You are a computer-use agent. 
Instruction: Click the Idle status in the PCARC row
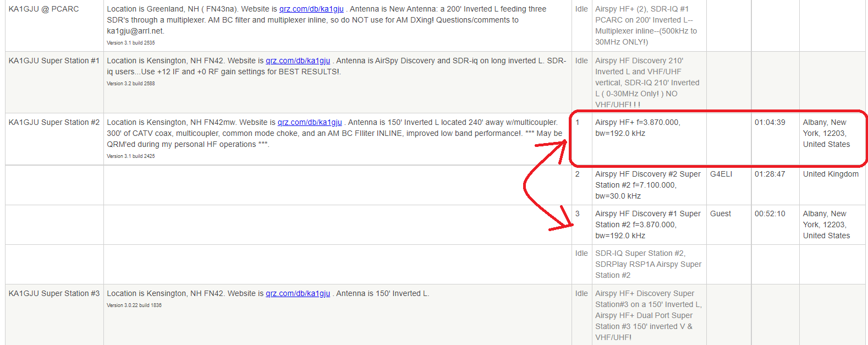coord(581,9)
